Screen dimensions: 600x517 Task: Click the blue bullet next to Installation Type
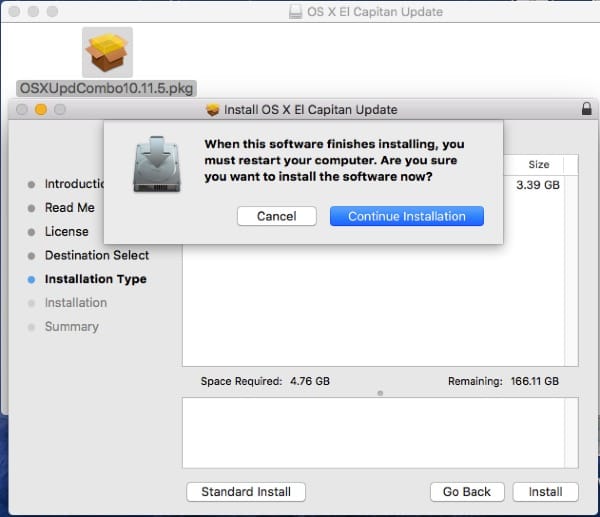click(x=32, y=280)
